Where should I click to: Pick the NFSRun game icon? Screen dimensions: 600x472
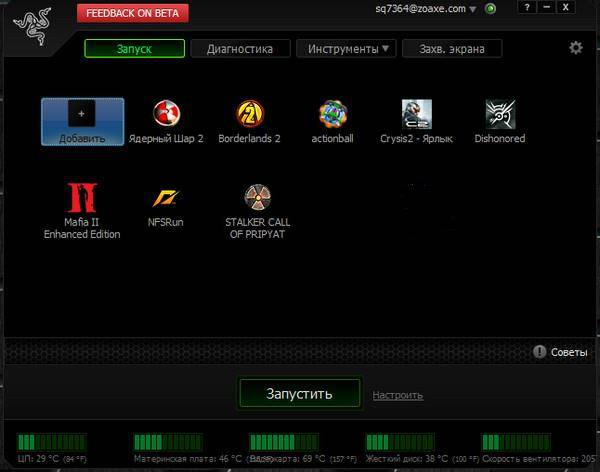(166, 197)
